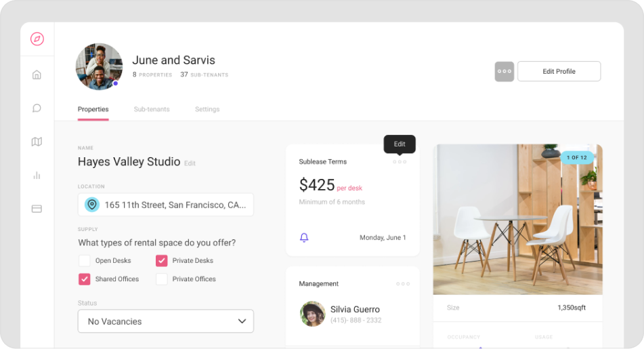Open the map icon in the sidebar
This screenshot has height=349, width=644.
tap(37, 142)
